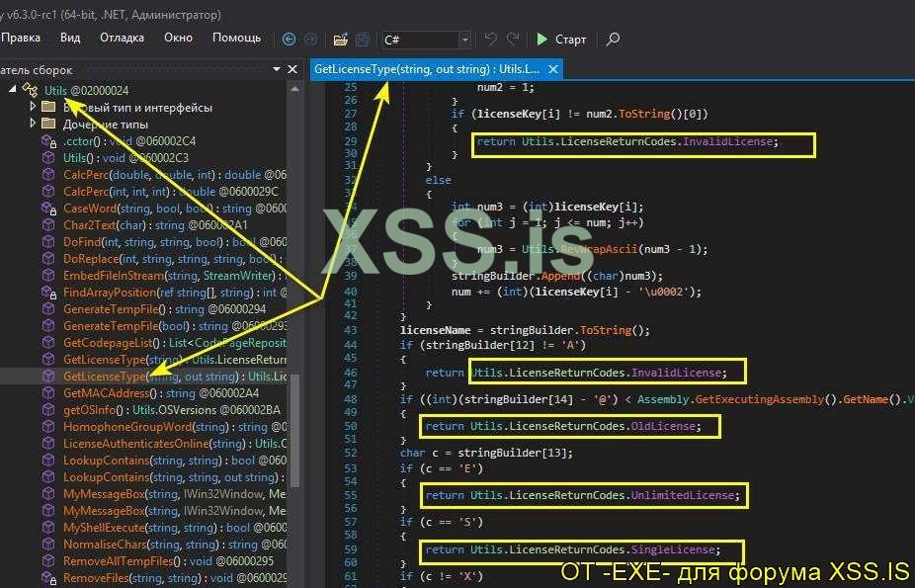The height and width of the screenshot is (588, 915).
Task: Select the RemoveAllTempFiles() method
Action: 168,561
